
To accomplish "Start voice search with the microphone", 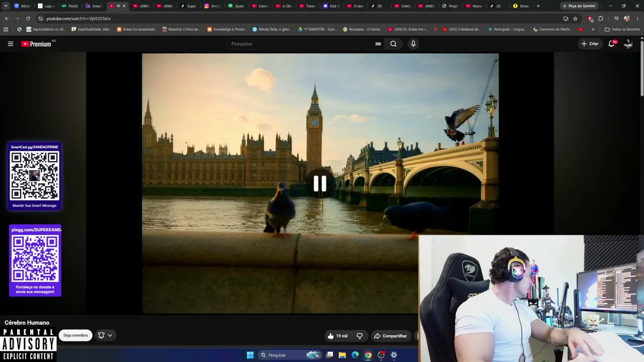I will 413,44.
